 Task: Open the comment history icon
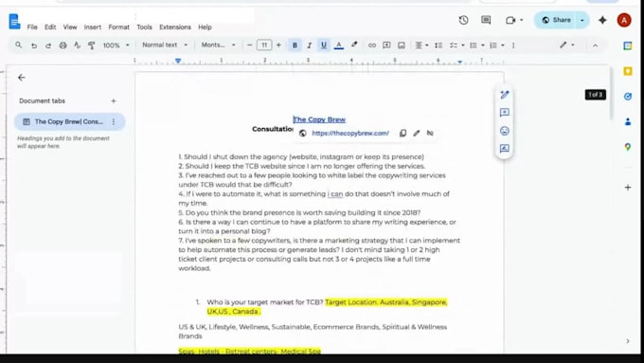click(486, 20)
